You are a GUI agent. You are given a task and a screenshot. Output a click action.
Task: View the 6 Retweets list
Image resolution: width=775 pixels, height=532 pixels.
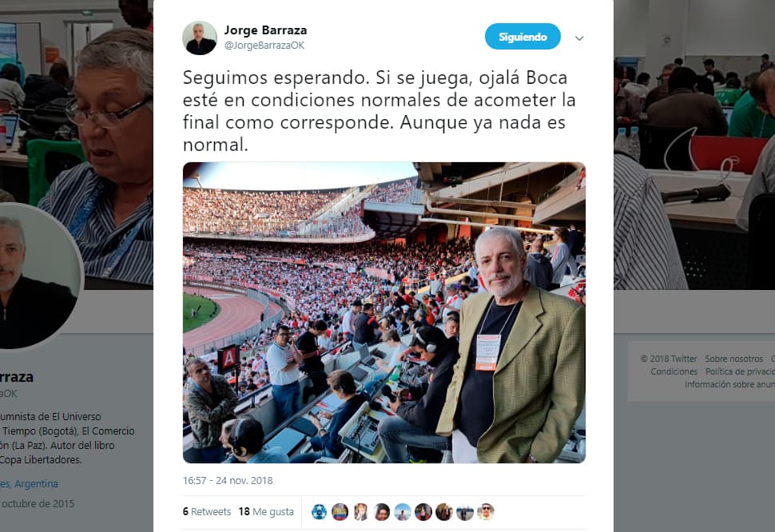207,512
